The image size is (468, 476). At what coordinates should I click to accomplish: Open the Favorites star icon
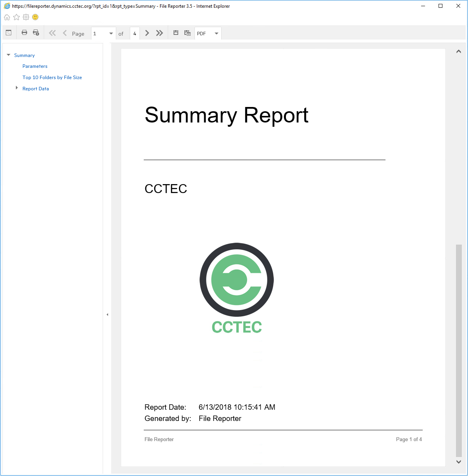point(16,17)
